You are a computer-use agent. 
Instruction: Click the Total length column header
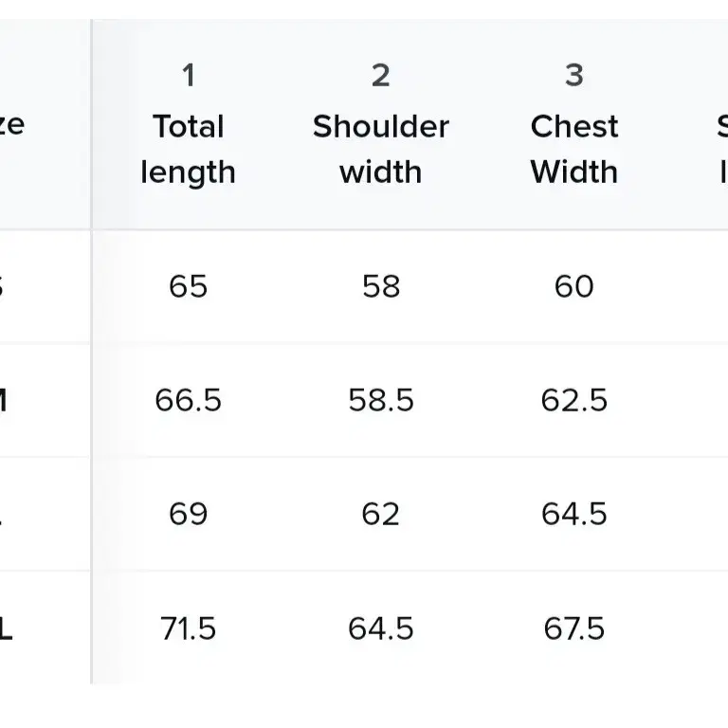click(x=188, y=149)
